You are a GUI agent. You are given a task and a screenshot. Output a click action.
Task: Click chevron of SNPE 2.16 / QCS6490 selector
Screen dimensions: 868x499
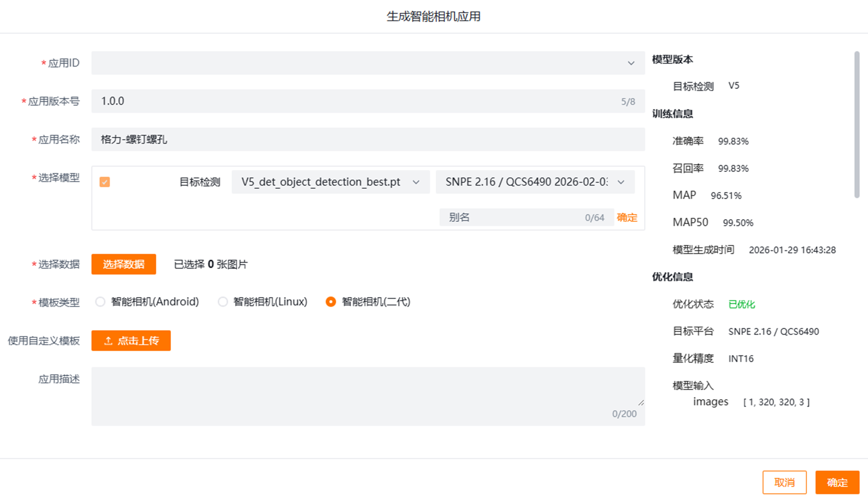point(621,182)
